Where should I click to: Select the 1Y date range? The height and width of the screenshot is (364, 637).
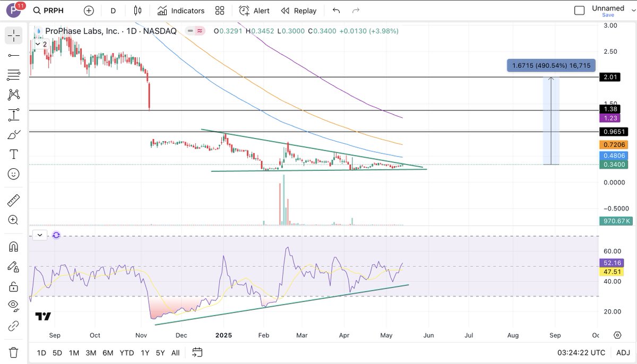145,352
